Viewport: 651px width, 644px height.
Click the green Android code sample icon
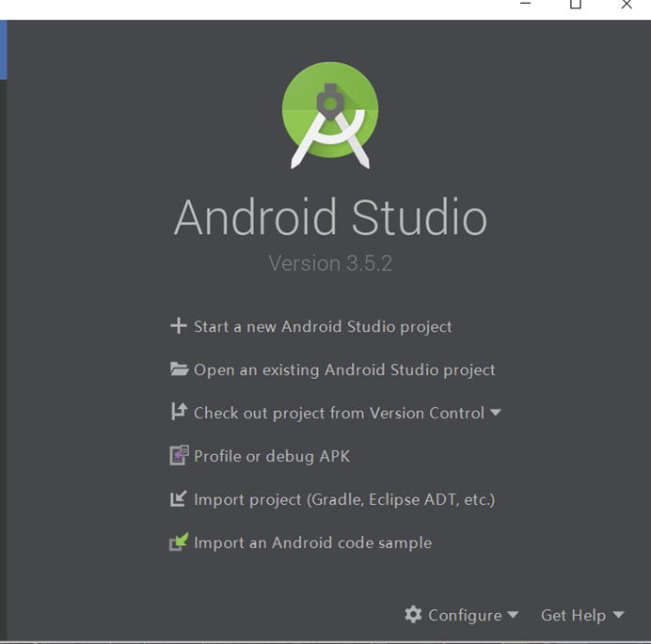click(x=179, y=542)
